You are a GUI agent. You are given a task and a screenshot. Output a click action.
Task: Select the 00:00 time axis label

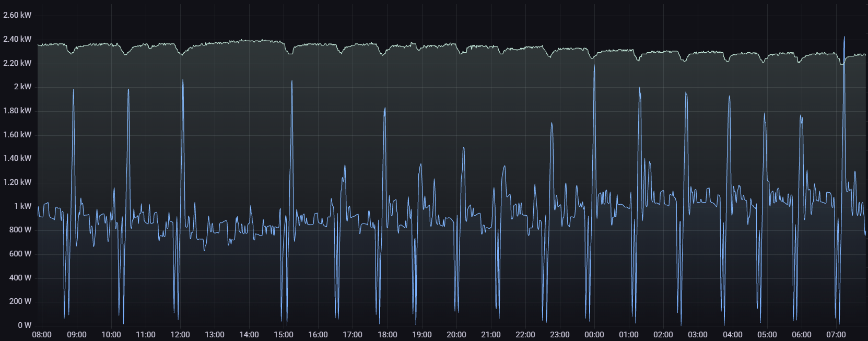click(594, 335)
